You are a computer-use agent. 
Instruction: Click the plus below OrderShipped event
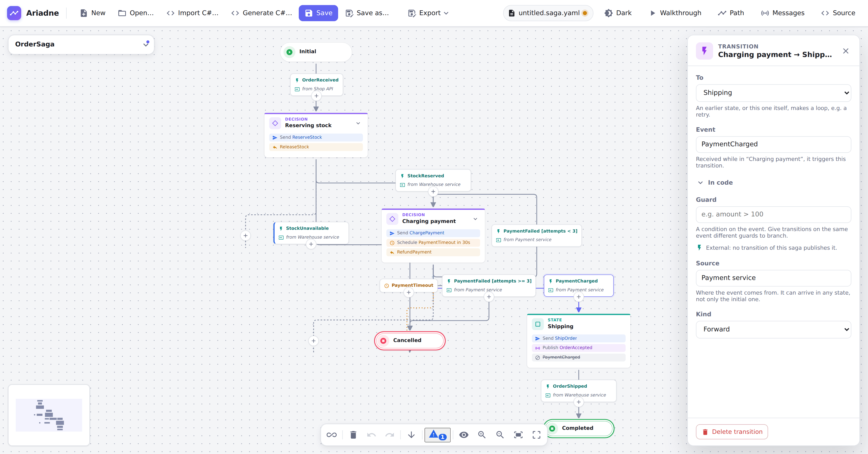579,402
